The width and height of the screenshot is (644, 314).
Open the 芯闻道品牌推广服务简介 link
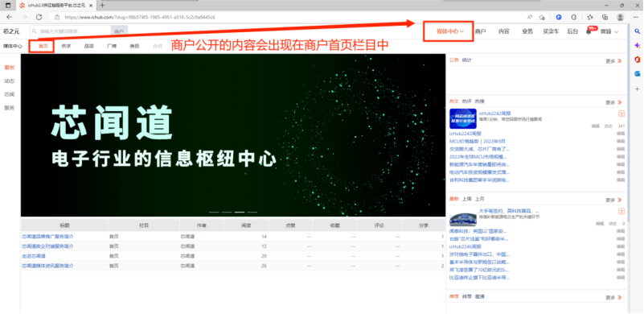(47, 237)
